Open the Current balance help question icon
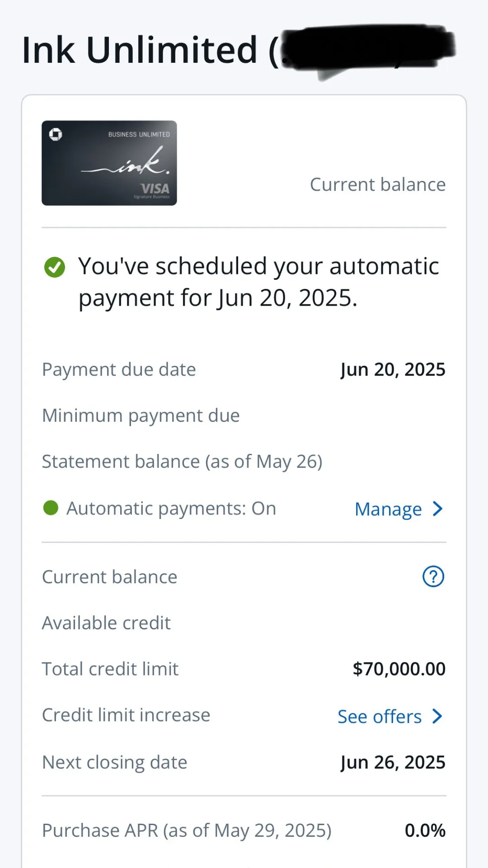488x868 pixels. coord(433,576)
